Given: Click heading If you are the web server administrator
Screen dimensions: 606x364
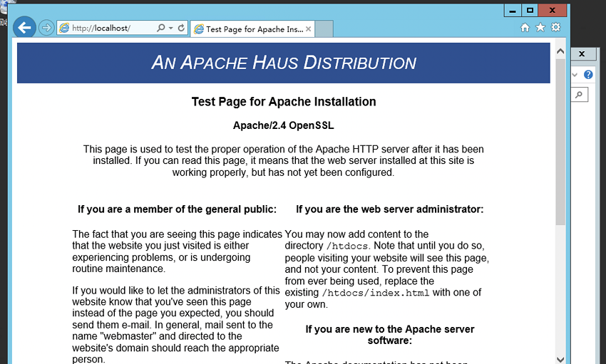Looking at the screenshot, I should [389, 209].
